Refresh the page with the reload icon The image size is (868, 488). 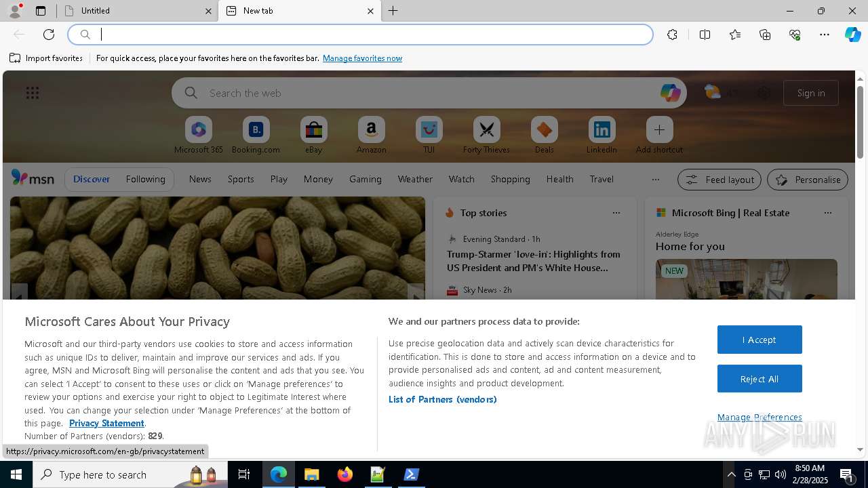point(49,35)
